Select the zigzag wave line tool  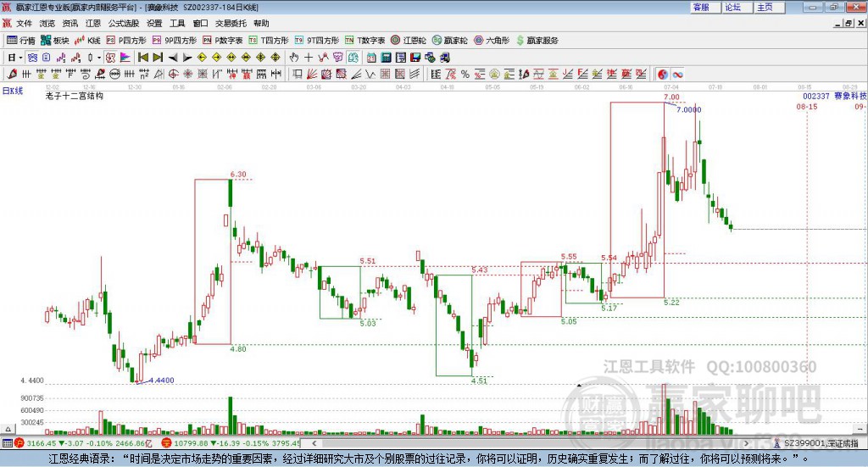coord(370,74)
